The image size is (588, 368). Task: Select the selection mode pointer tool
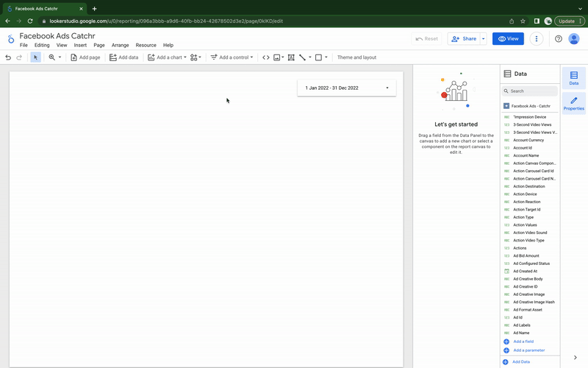coord(35,57)
